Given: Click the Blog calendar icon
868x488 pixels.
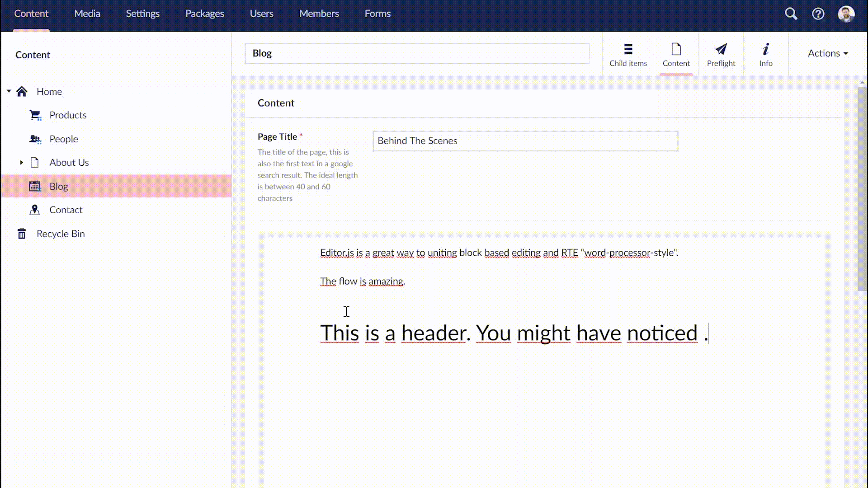Looking at the screenshot, I should click(35, 186).
